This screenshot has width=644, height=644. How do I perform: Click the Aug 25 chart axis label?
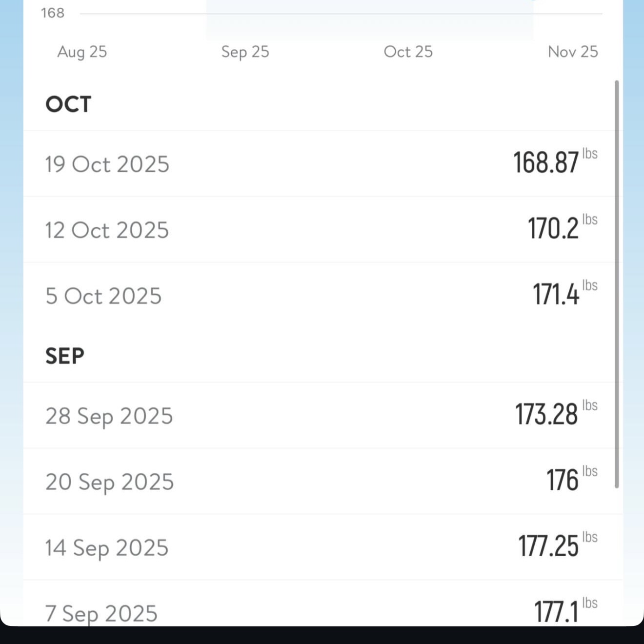pyautogui.click(x=82, y=52)
